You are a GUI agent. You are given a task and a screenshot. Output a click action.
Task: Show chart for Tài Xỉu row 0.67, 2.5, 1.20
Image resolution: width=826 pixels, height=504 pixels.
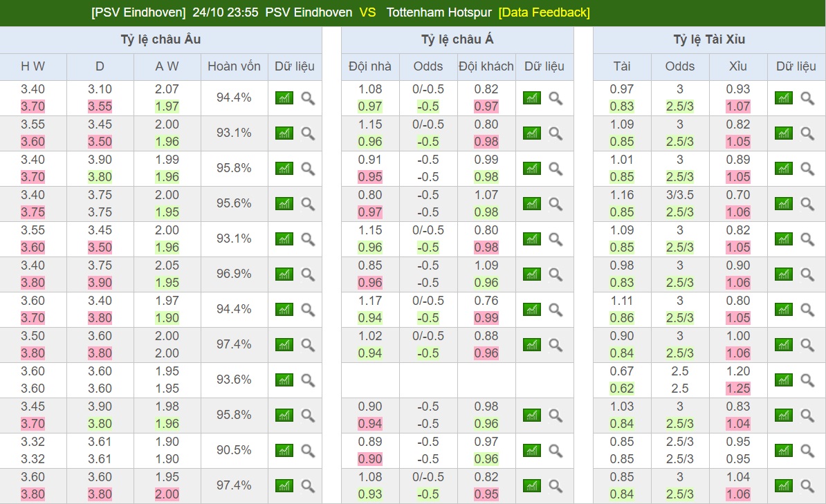click(x=783, y=380)
